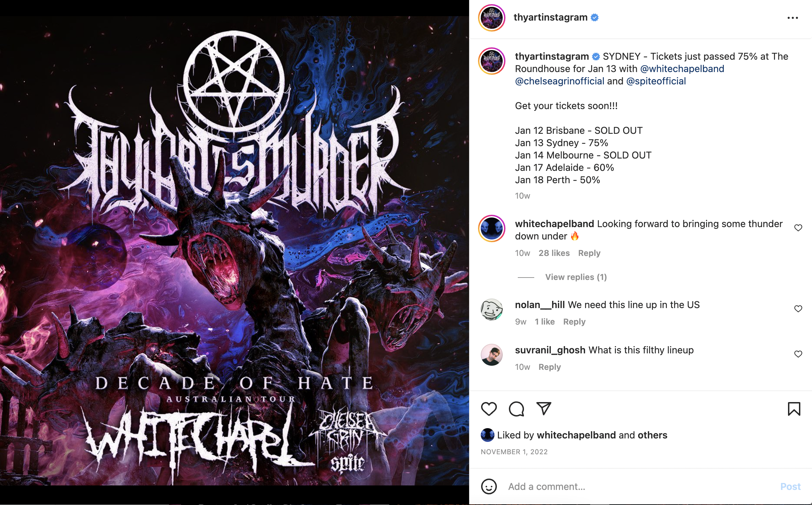Share post using paper plane icon
This screenshot has height=505, width=812.
[544, 409]
